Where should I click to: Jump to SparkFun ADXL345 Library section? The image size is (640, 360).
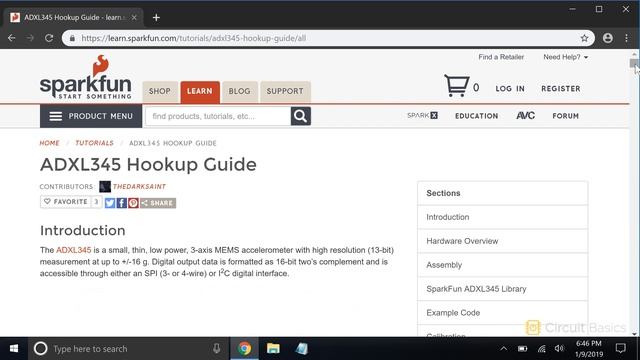point(502,289)
